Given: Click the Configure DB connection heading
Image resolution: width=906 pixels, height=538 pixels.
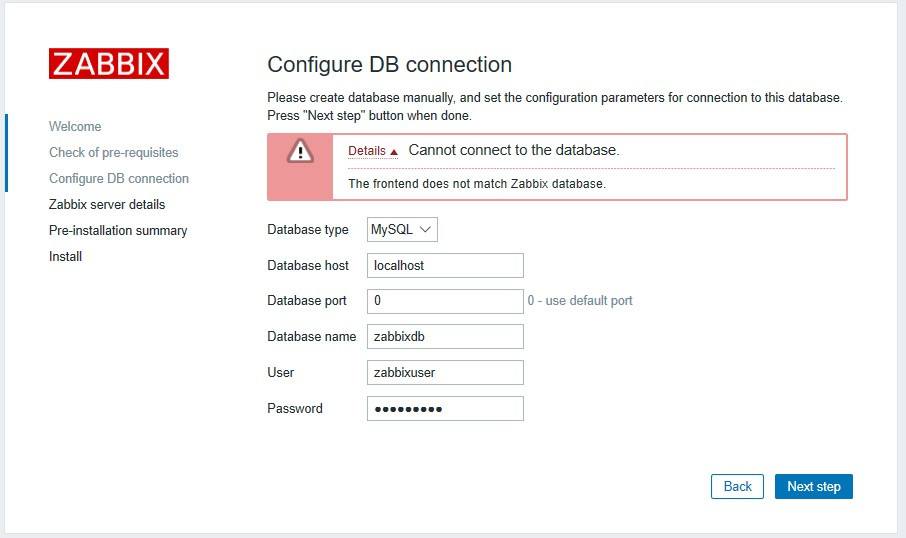Looking at the screenshot, I should 390,65.
